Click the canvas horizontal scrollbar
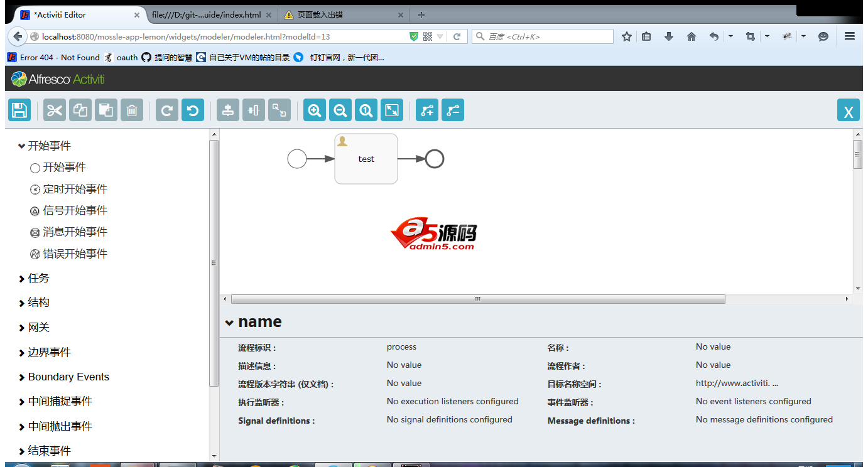This screenshot has height=467, width=868. point(477,299)
